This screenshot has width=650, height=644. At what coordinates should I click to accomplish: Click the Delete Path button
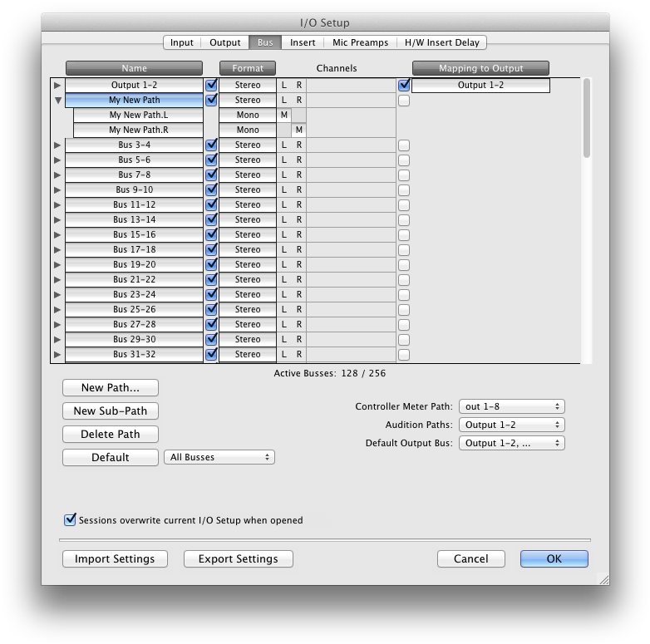[x=111, y=435]
